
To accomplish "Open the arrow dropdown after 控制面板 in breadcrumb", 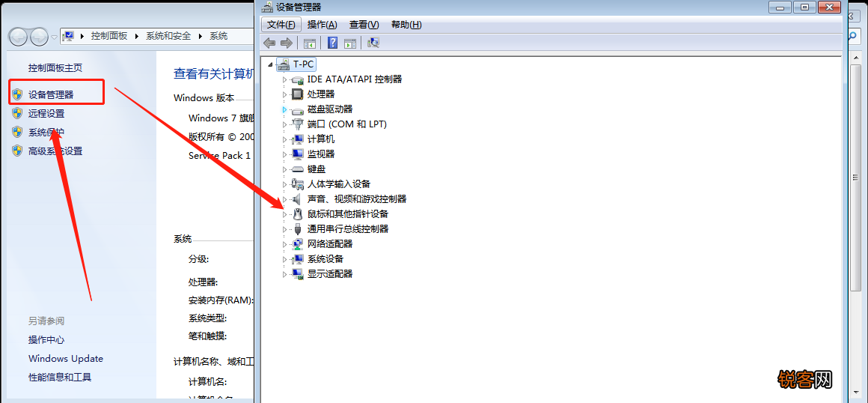I will [x=137, y=36].
